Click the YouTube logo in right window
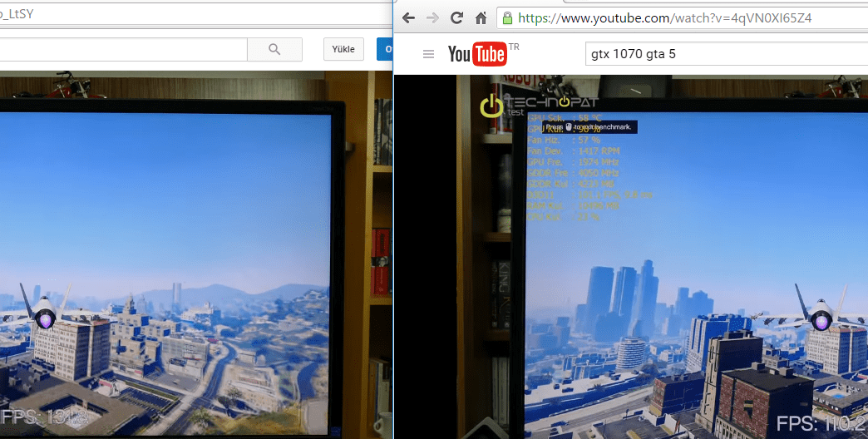Screen dimensions: 868x439 tap(477, 54)
